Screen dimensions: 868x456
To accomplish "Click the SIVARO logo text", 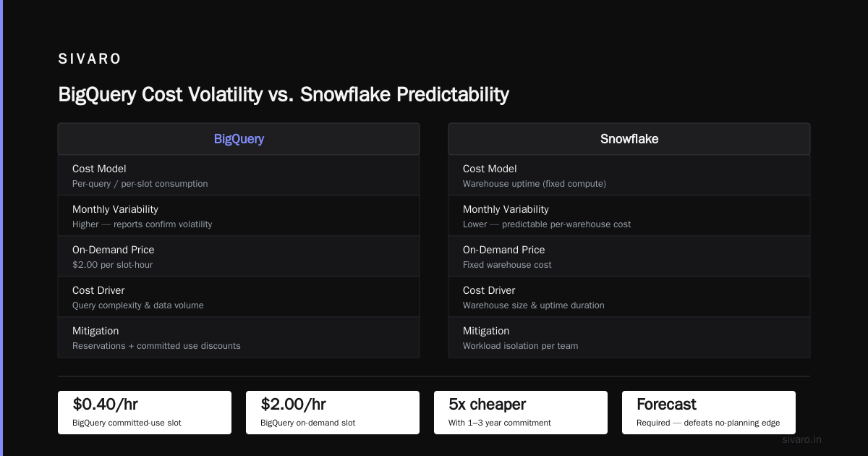I will click(x=90, y=59).
